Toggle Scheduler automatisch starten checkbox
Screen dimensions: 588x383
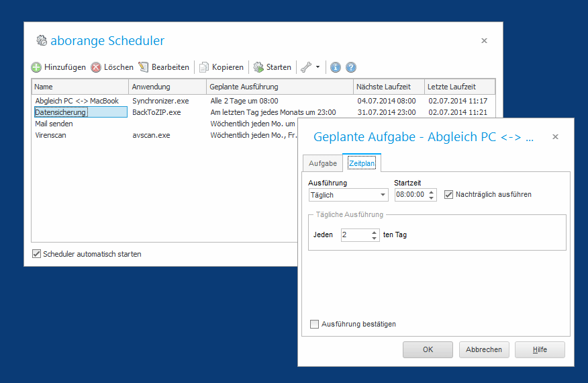[x=36, y=254]
